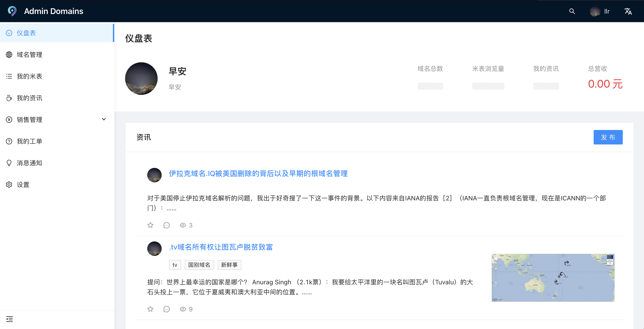Go to 我的米表 menu item
The height and width of the screenshot is (329, 644).
[29, 76]
